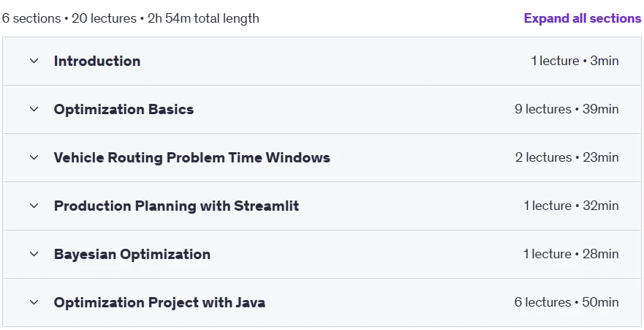Expand the Introduction section chevron

click(x=34, y=61)
